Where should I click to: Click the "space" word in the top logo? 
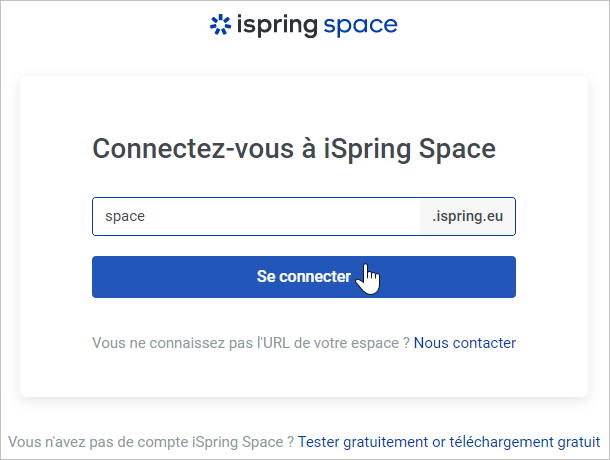pos(360,26)
